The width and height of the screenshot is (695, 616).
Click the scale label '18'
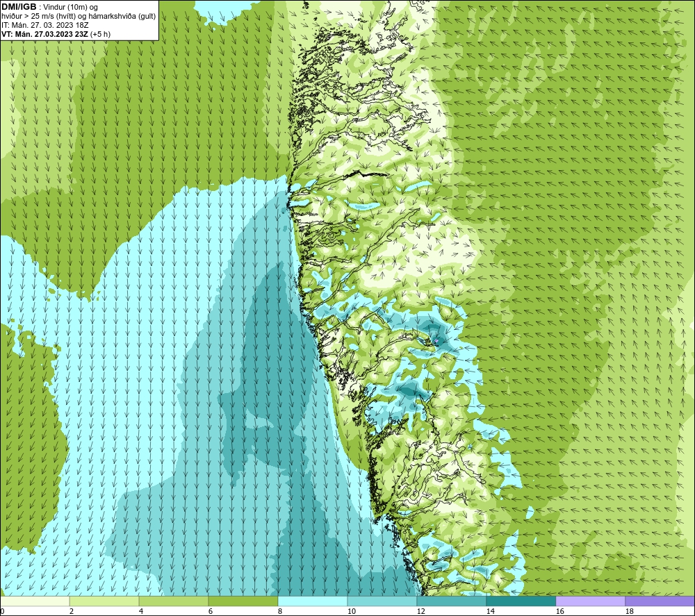[629, 612]
